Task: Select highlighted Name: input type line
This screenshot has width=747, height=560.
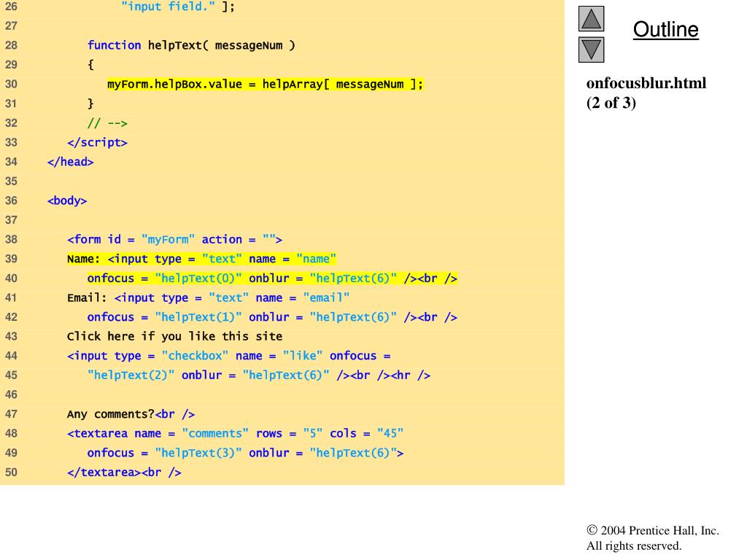Action: 201,259
